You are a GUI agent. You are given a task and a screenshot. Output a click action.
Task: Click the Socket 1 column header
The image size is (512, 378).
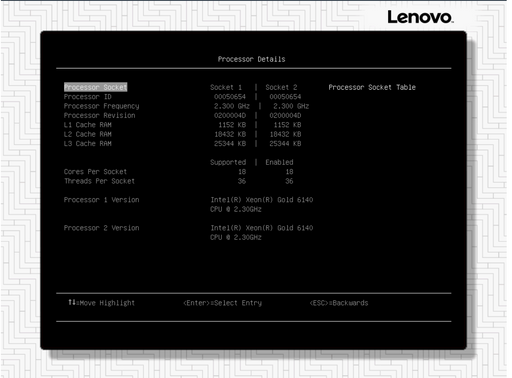(x=226, y=87)
